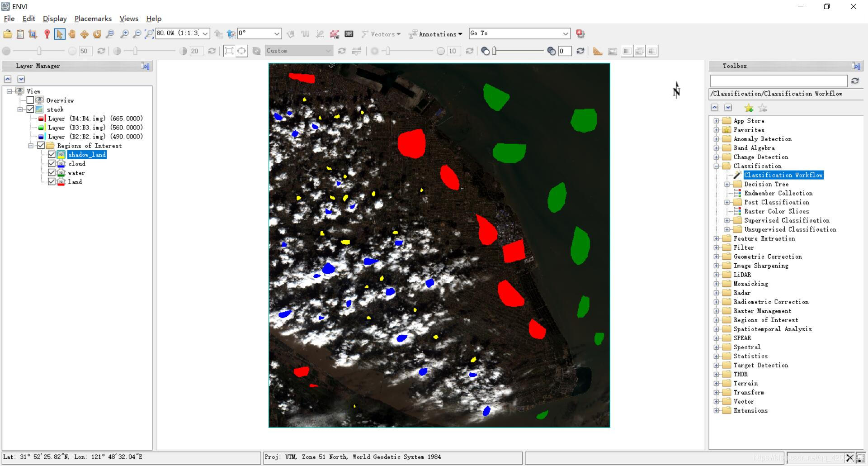Click stretch on view extent icon

(x=242, y=51)
